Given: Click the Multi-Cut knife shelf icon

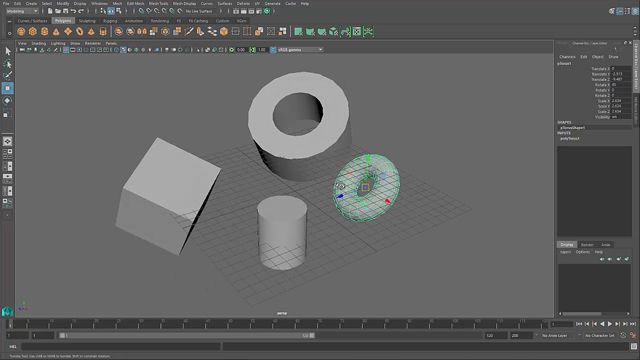Looking at the screenshot, I should click(189, 31).
